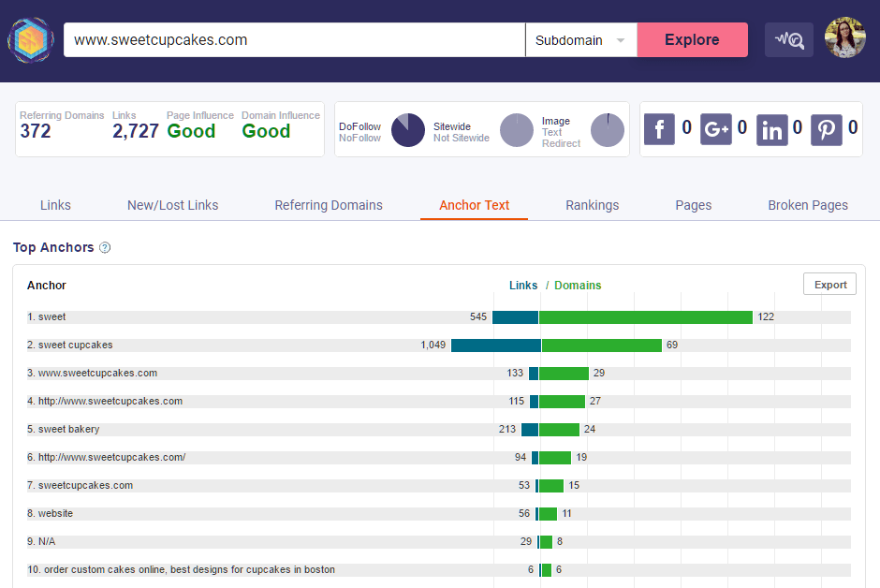Switch to the Broken Pages tab
Viewport: 880px width, 588px height.
[x=808, y=205]
